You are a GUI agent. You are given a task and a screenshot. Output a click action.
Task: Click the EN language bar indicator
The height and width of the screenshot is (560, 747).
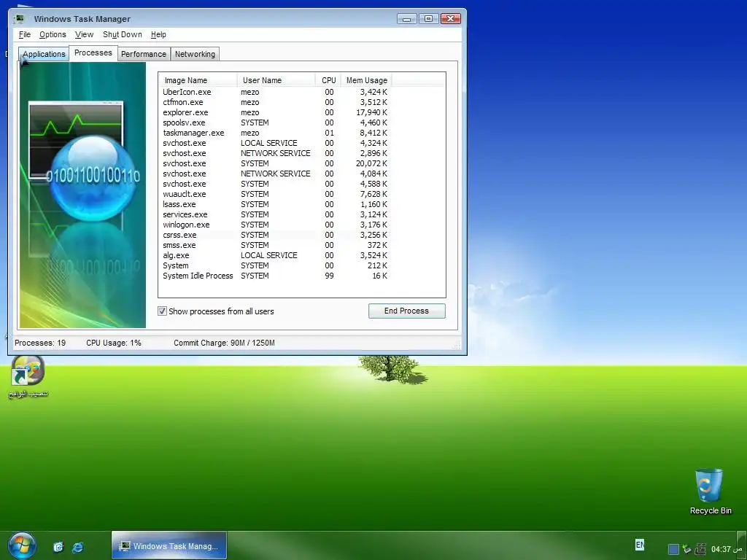point(639,544)
